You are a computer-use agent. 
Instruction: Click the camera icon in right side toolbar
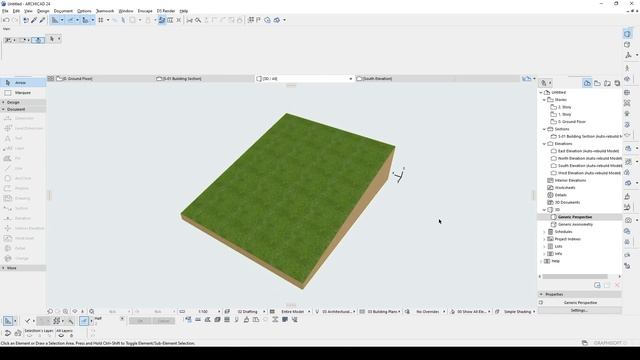(628, 220)
